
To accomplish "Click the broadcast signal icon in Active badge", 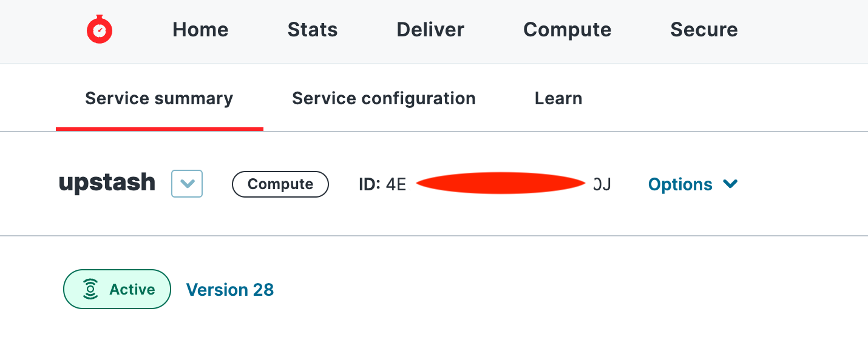I will coord(90,289).
